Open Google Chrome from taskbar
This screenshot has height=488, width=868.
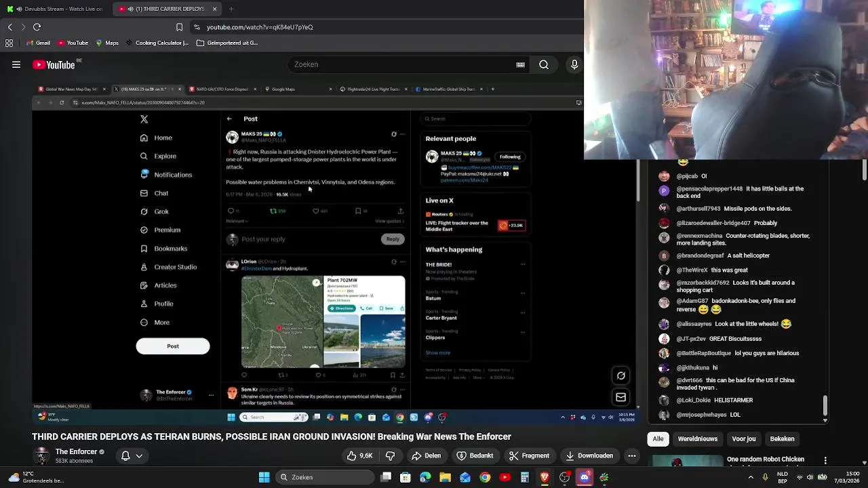[485, 477]
